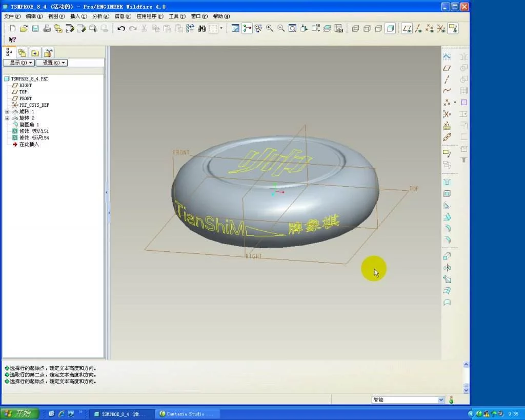Open the 工具 menu
Viewport: 525px width, 420px height.
(x=177, y=16)
